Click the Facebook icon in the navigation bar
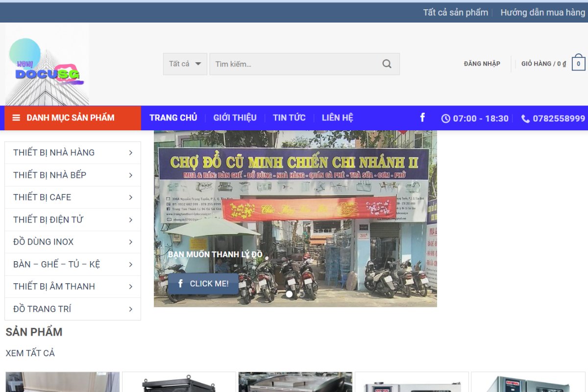588x392 pixels. click(422, 118)
